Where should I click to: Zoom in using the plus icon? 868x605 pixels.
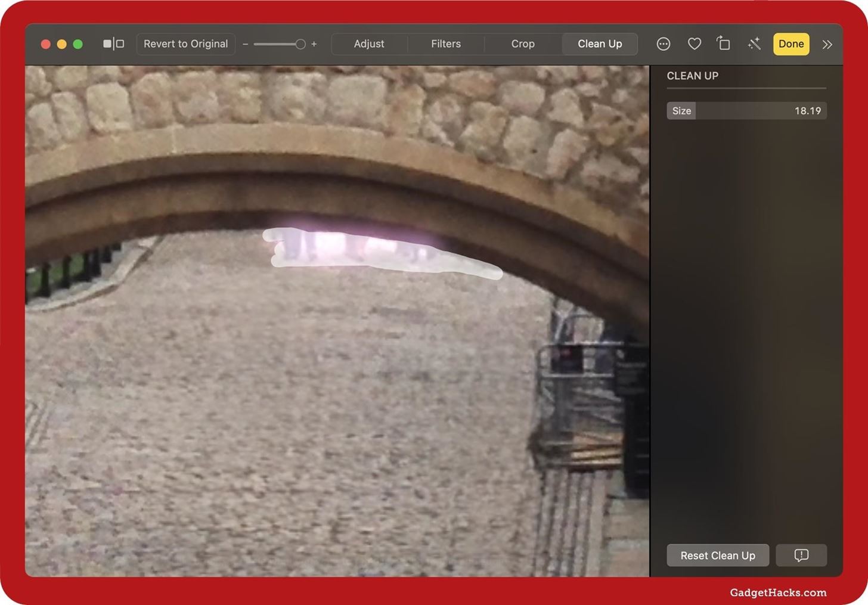pos(314,44)
